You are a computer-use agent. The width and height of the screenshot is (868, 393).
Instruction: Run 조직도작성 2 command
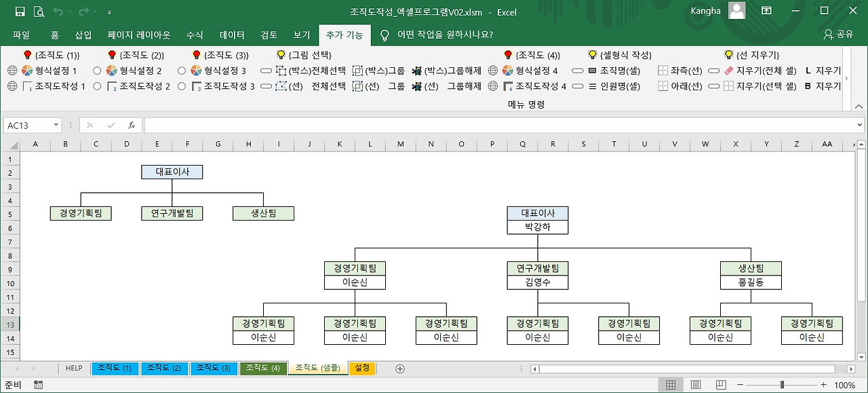(138, 86)
